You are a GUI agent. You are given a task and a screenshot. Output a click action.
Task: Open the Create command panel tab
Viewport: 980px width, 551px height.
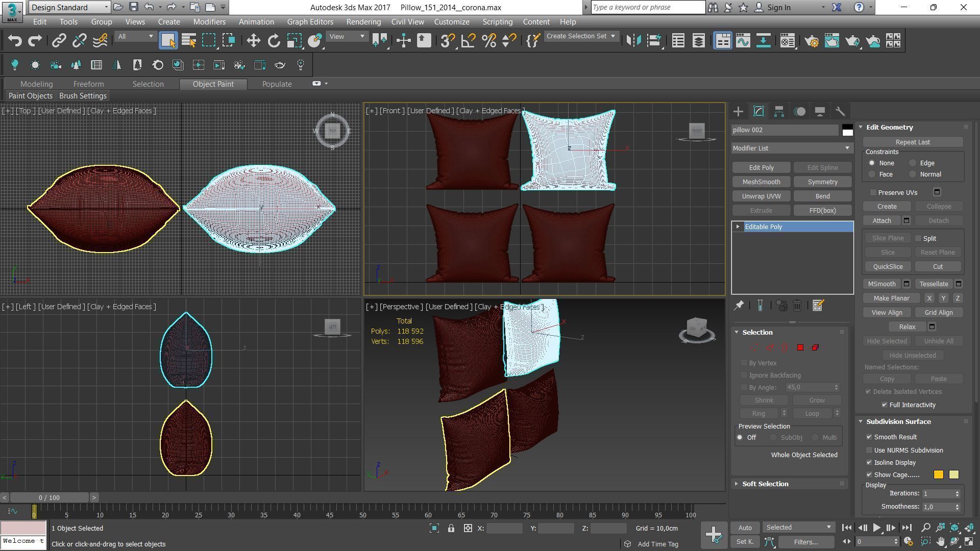pyautogui.click(x=738, y=111)
